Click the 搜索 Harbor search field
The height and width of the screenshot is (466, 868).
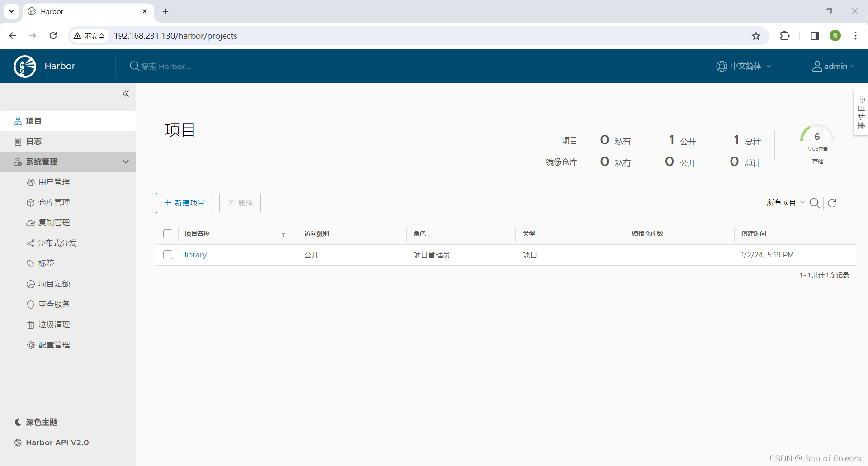(165, 67)
